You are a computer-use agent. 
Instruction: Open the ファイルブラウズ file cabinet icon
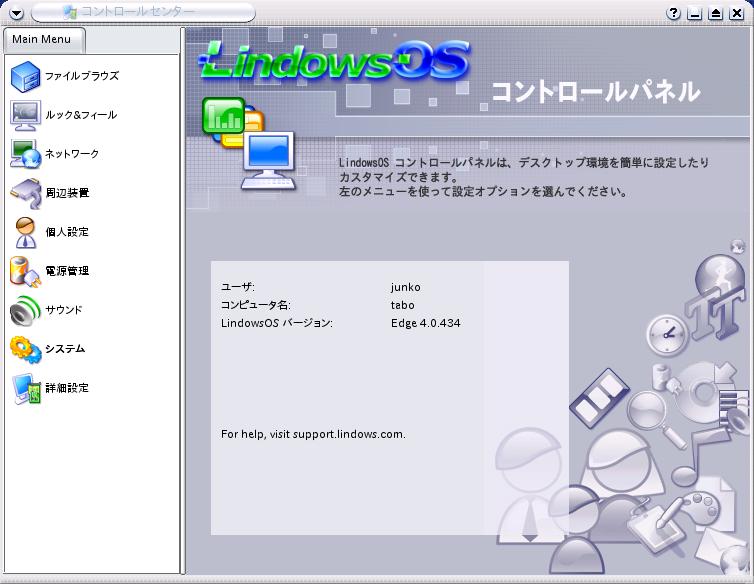(x=25, y=76)
